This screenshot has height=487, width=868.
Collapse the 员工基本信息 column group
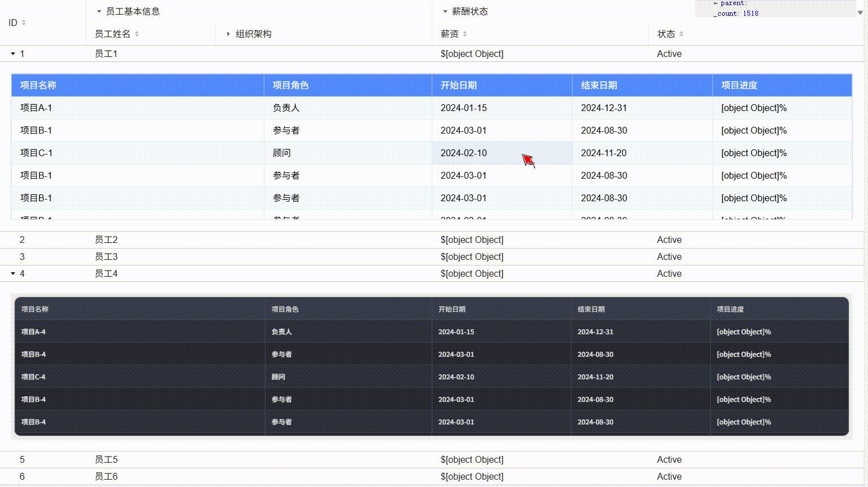99,11
